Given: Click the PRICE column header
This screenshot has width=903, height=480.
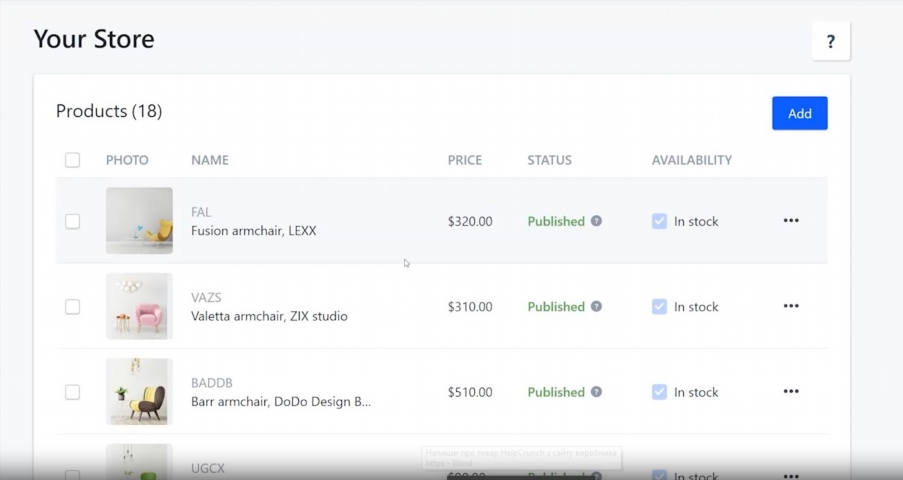Looking at the screenshot, I should point(464,160).
